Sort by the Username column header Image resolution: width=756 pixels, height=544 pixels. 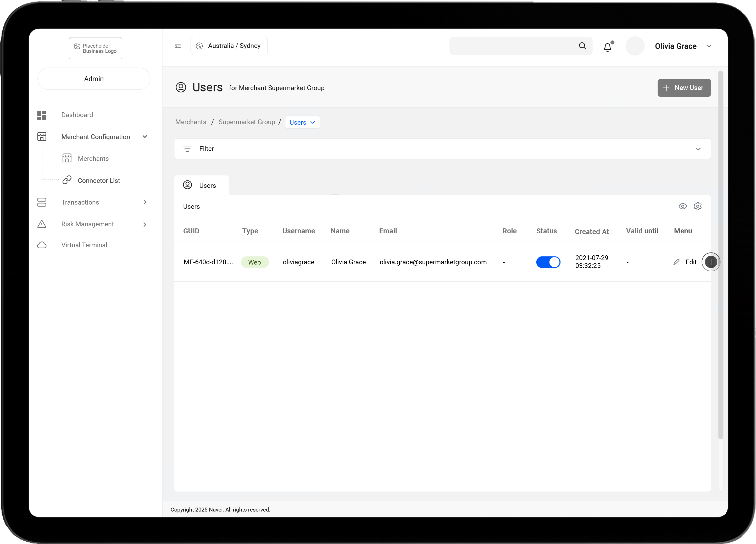(299, 231)
